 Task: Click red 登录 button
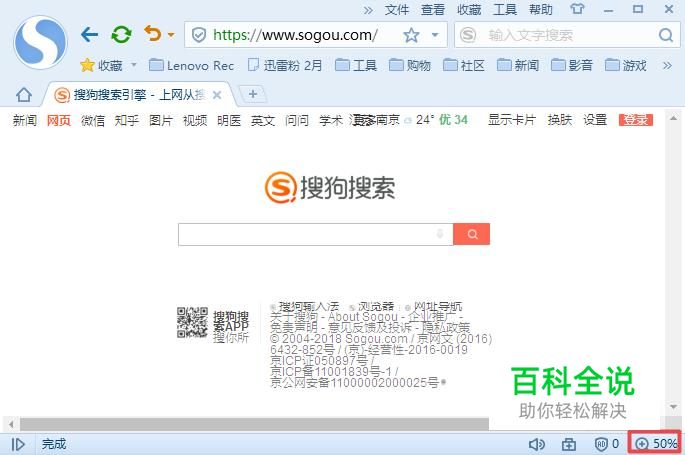click(636, 120)
